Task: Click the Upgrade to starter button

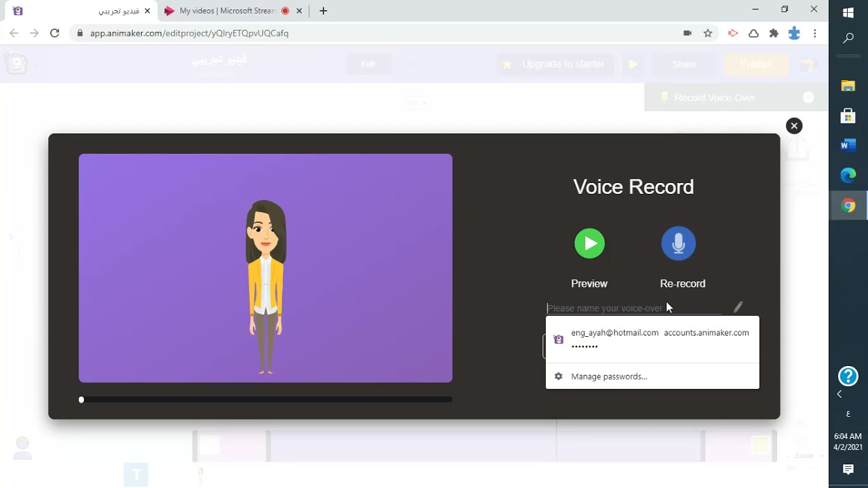Action: [556, 64]
